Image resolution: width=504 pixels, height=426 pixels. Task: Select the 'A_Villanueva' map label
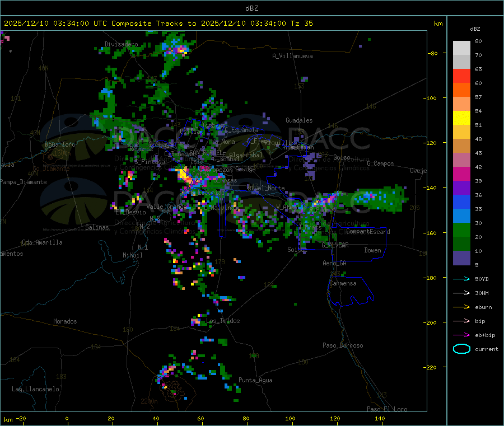point(292,56)
